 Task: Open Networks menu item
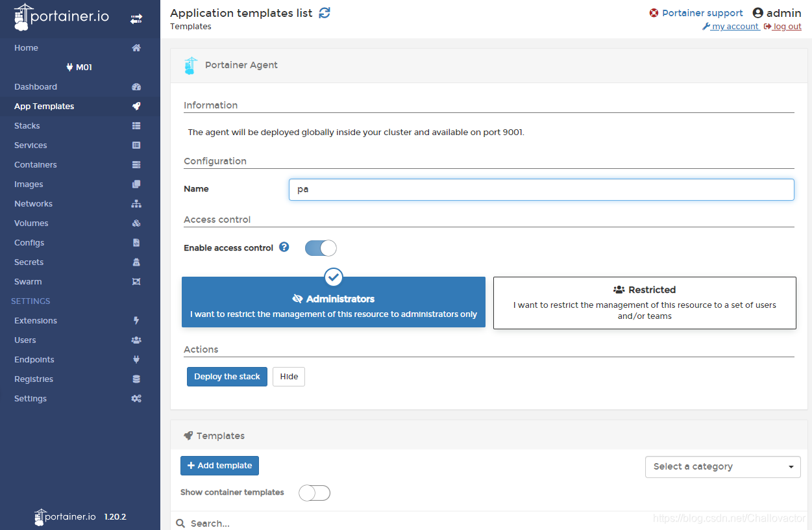coord(80,203)
